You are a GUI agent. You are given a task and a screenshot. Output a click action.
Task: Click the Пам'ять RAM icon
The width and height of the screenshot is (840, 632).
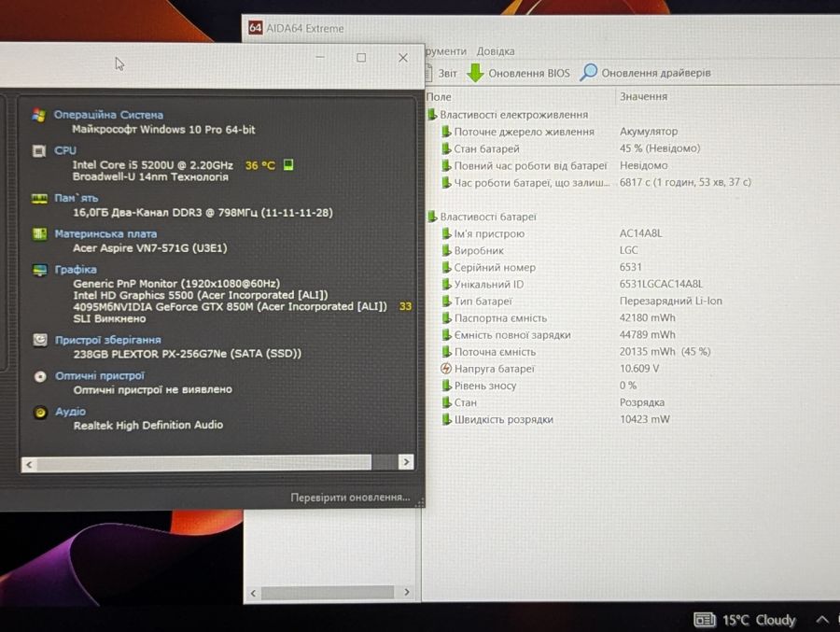pyautogui.click(x=39, y=198)
